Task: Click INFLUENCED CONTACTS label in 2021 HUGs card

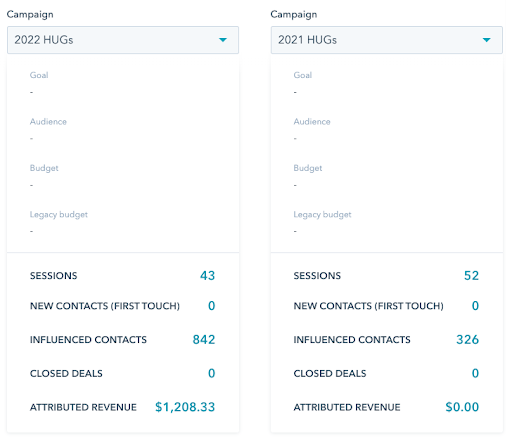Action: [x=352, y=340]
